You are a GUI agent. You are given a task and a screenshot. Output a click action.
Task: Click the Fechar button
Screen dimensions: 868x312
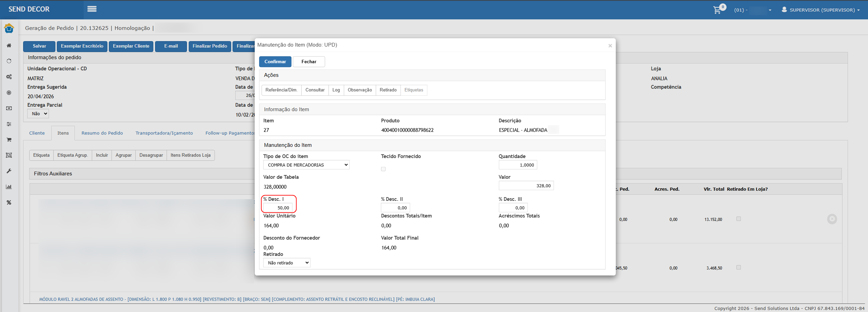click(x=308, y=62)
